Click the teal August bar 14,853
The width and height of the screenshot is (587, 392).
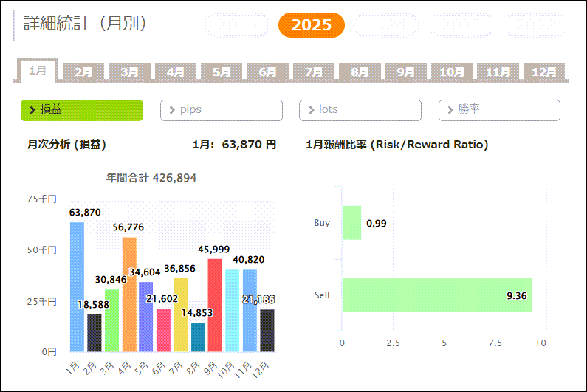[x=198, y=337]
